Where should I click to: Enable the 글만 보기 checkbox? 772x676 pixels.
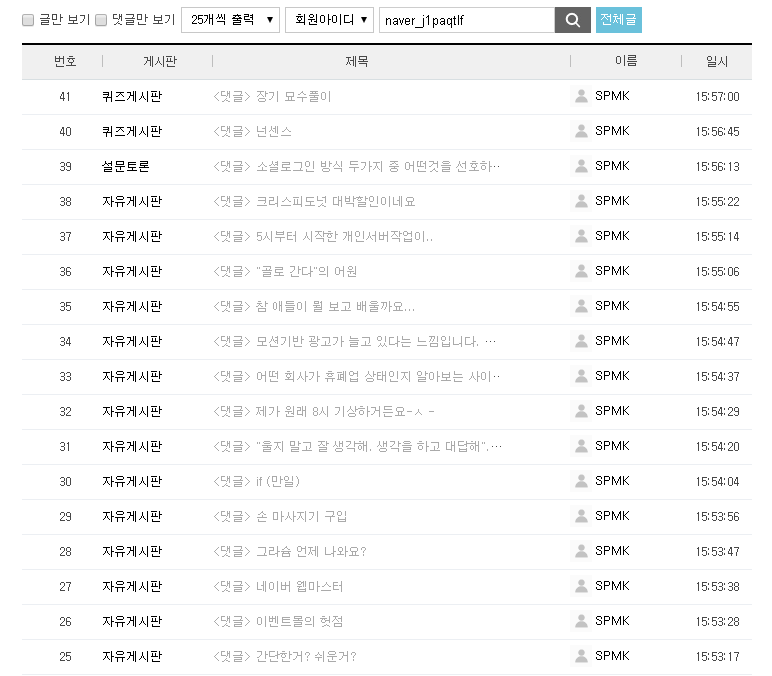[28, 20]
